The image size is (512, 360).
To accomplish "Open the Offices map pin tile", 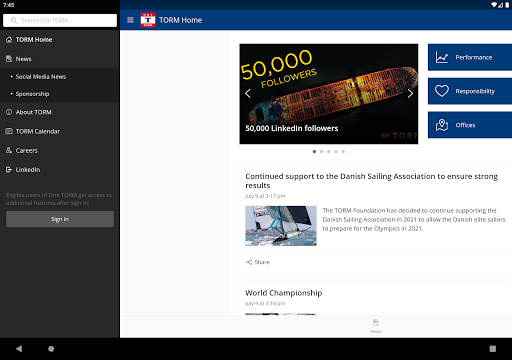I will 470,125.
